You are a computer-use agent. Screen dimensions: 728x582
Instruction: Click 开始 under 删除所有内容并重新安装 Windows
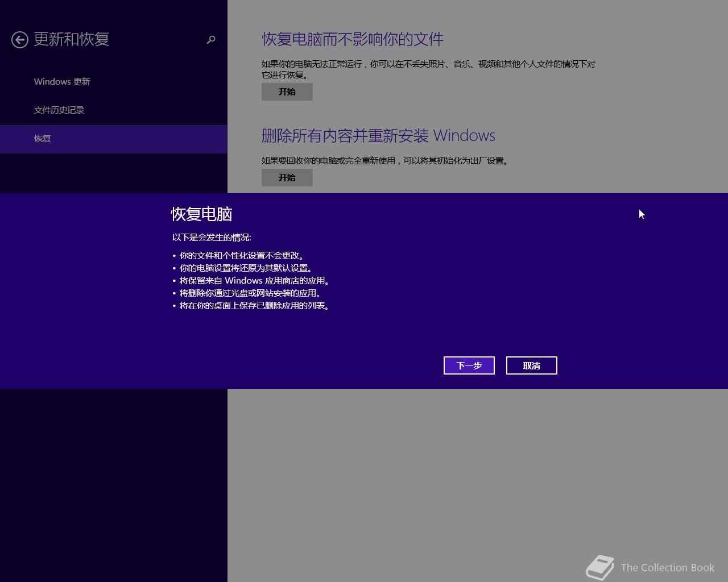click(287, 177)
